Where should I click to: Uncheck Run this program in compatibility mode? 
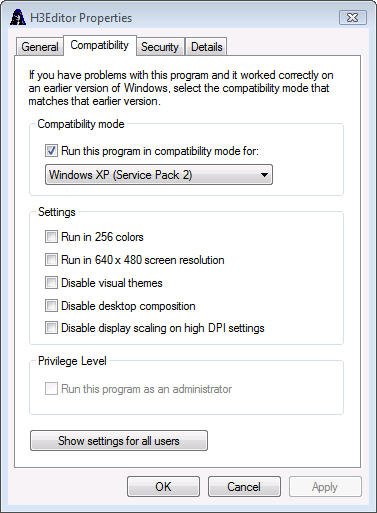[51, 151]
